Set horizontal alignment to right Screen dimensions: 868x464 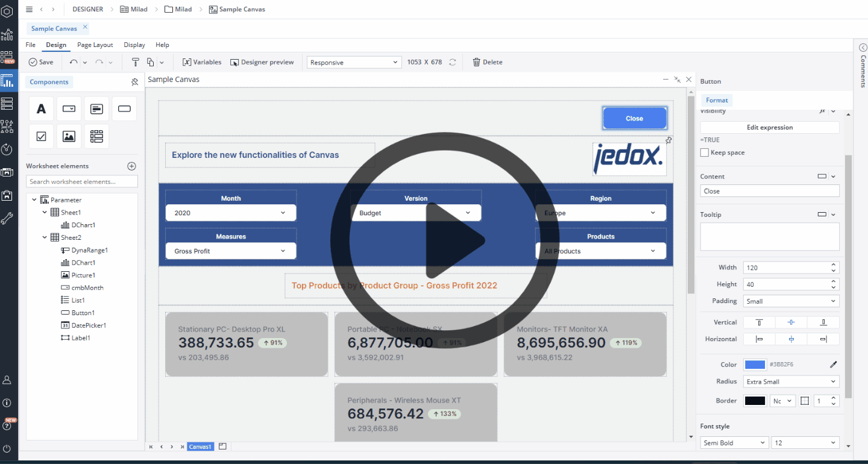point(823,339)
